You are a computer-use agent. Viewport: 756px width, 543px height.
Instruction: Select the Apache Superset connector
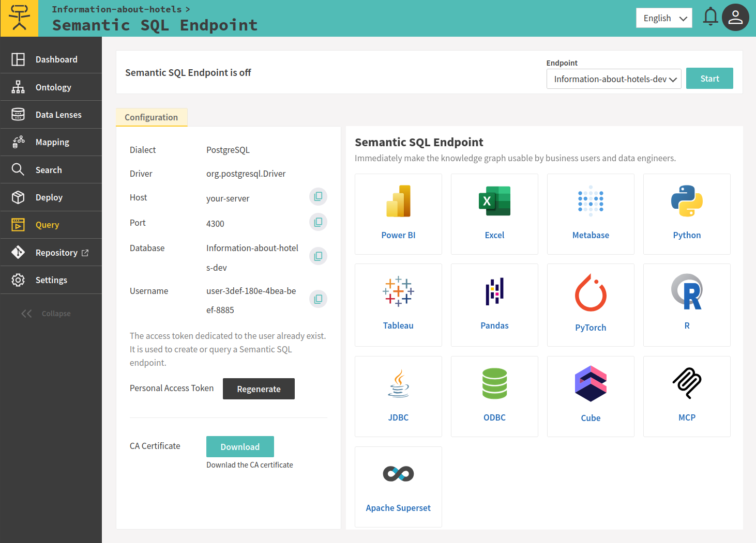coord(398,487)
